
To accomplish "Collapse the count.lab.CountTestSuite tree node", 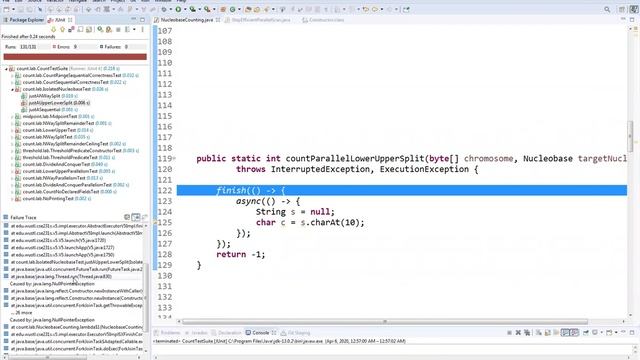I will [6, 69].
